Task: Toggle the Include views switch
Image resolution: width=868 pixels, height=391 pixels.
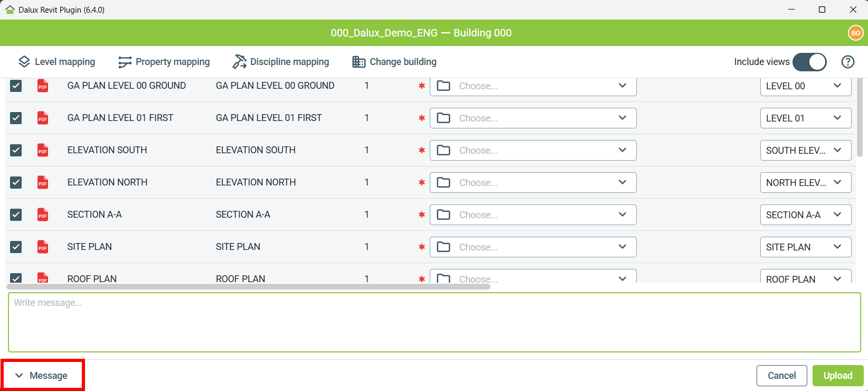Action: (809, 62)
